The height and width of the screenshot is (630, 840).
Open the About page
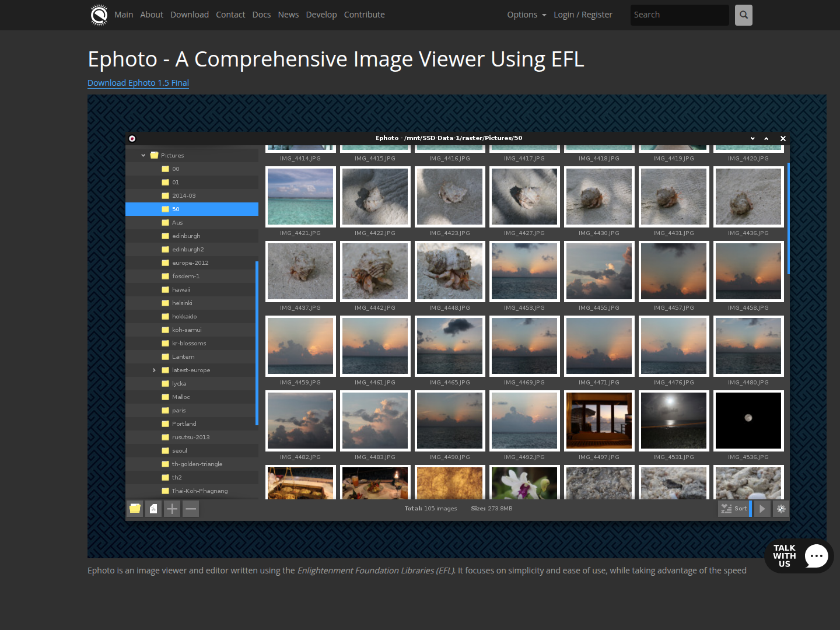coord(152,15)
